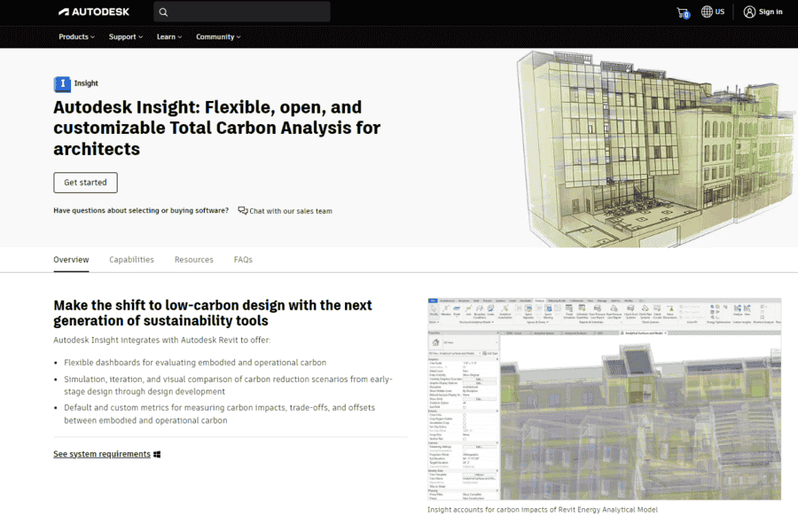The width and height of the screenshot is (798, 532).
Task: Open the shopping cart
Action: click(683, 12)
